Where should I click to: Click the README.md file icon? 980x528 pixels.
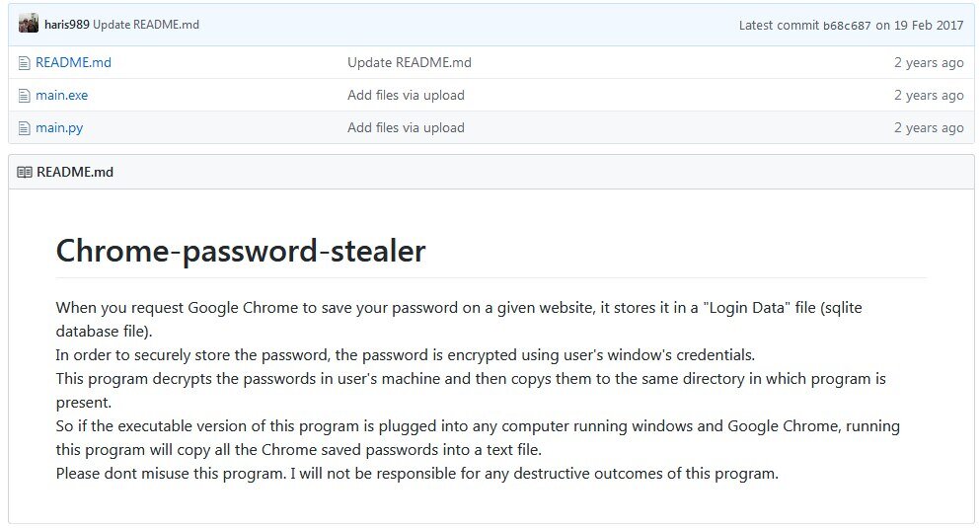tap(25, 63)
